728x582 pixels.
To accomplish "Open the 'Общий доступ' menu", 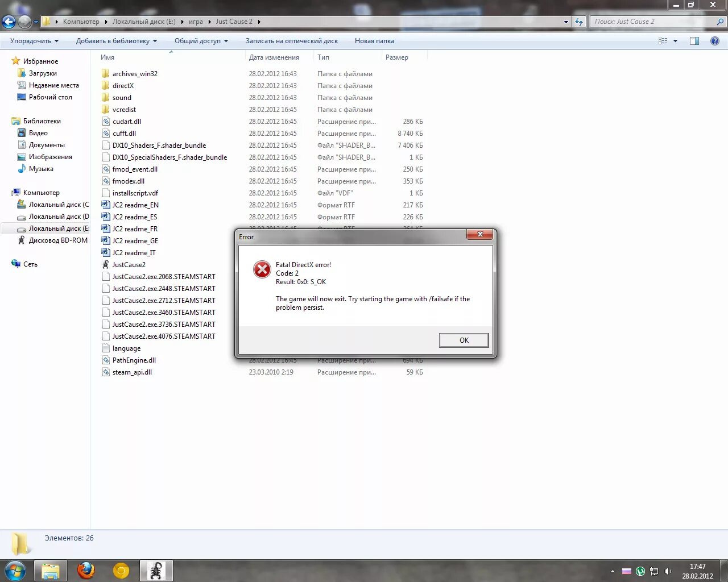I will tap(201, 41).
